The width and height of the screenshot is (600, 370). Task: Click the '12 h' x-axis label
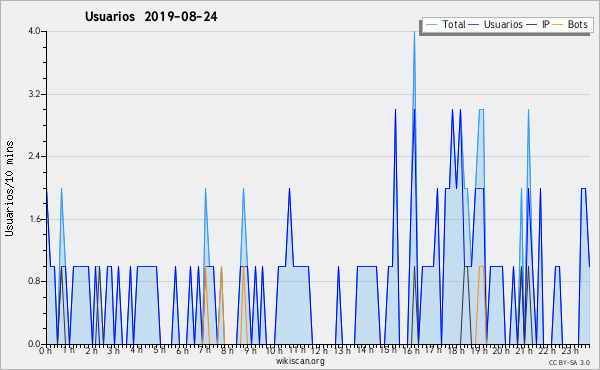click(x=319, y=351)
